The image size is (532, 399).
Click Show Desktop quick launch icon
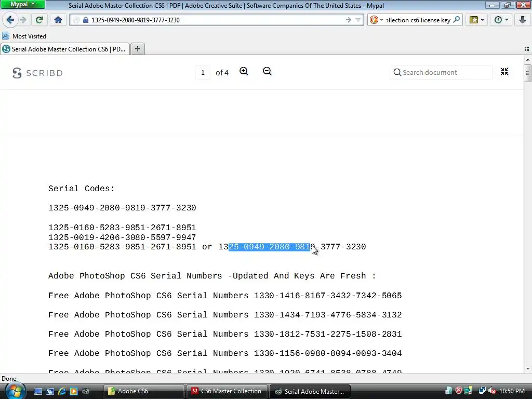[x=37, y=391]
